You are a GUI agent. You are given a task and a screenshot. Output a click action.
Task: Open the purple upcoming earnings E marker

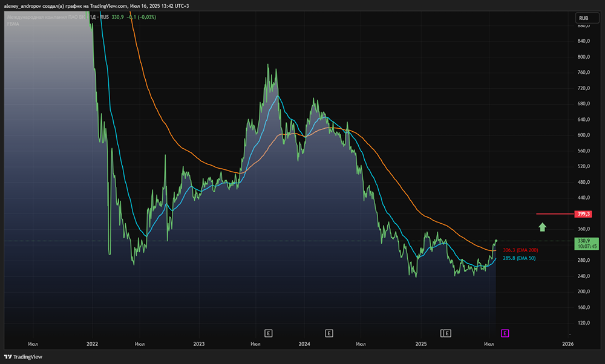click(x=505, y=333)
